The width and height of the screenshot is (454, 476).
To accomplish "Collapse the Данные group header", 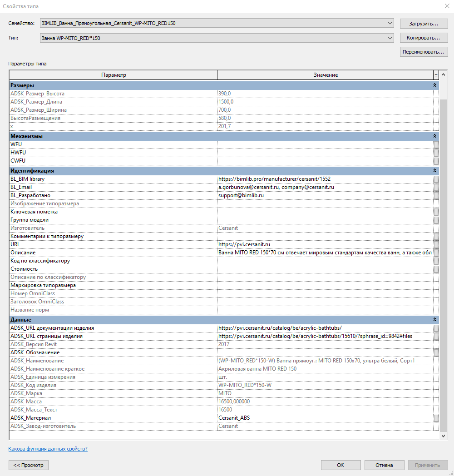I will (434, 320).
